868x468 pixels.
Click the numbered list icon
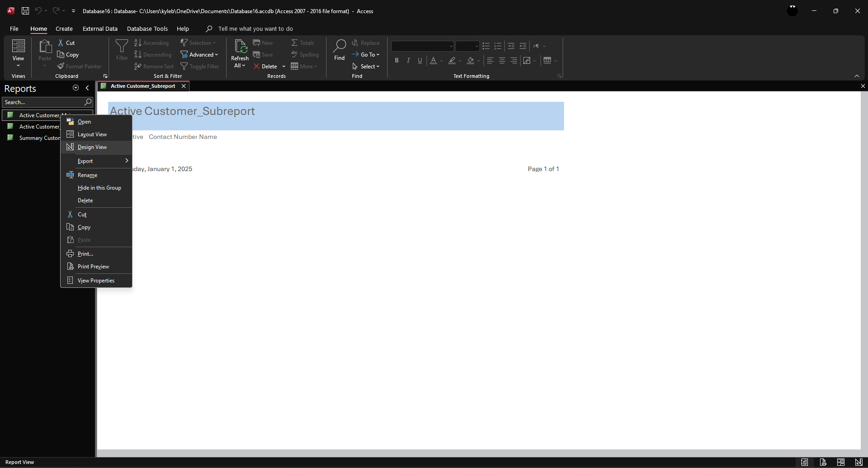pyautogui.click(x=498, y=46)
